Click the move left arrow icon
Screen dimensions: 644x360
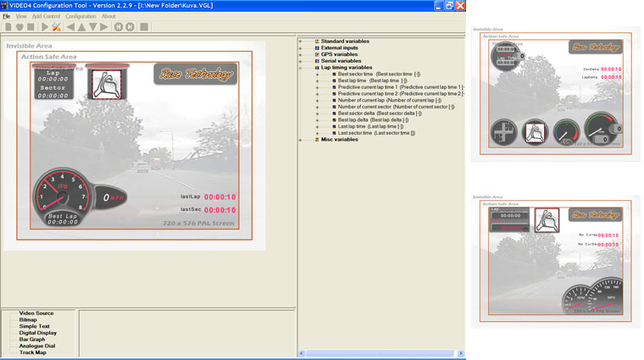[71, 27]
